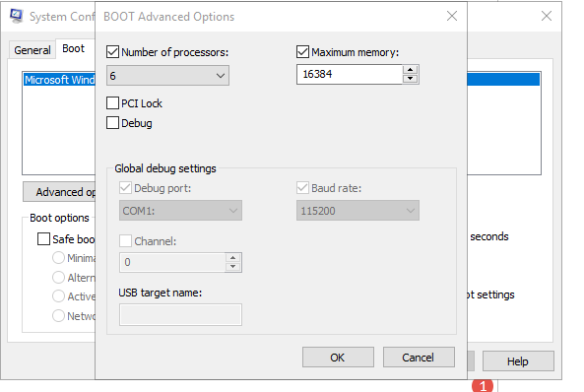Close the BOOT Advanced Options dialog
The width and height of the screenshot is (584, 392).
(x=452, y=16)
